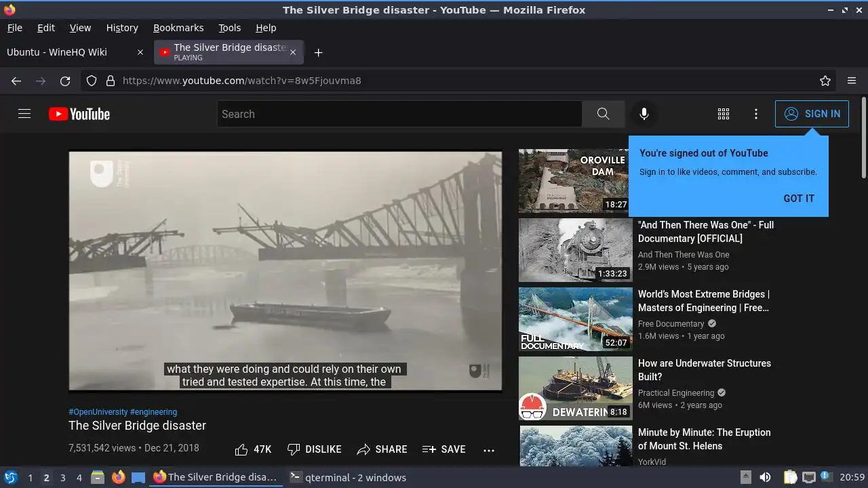Viewport: 868px width, 488px height.
Task: Go to the YouTube home logo
Action: 79,114
